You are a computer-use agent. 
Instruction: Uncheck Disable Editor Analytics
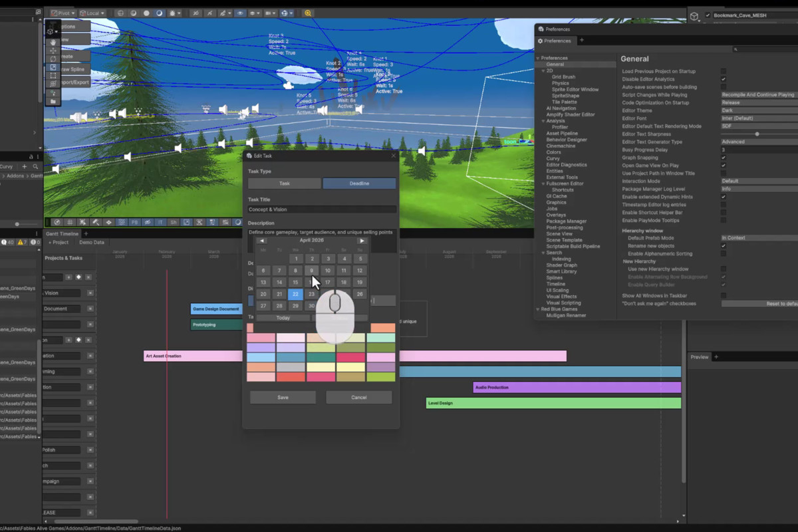(x=724, y=79)
